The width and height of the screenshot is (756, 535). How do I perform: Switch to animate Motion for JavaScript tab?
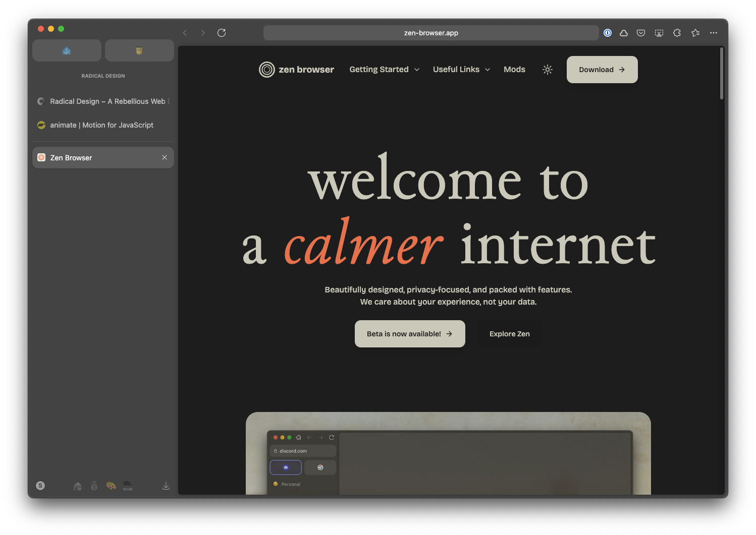(x=103, y=125)
